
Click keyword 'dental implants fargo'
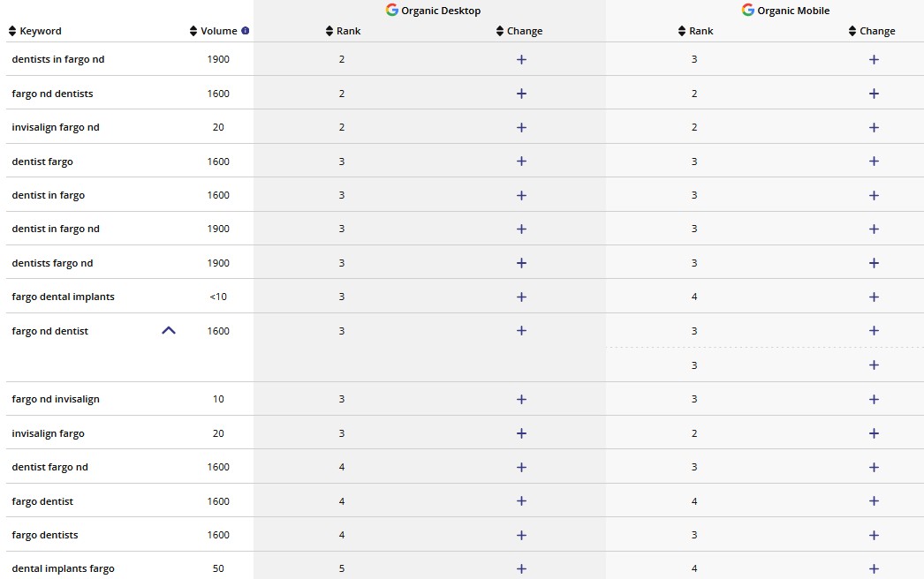click(63, 569)
